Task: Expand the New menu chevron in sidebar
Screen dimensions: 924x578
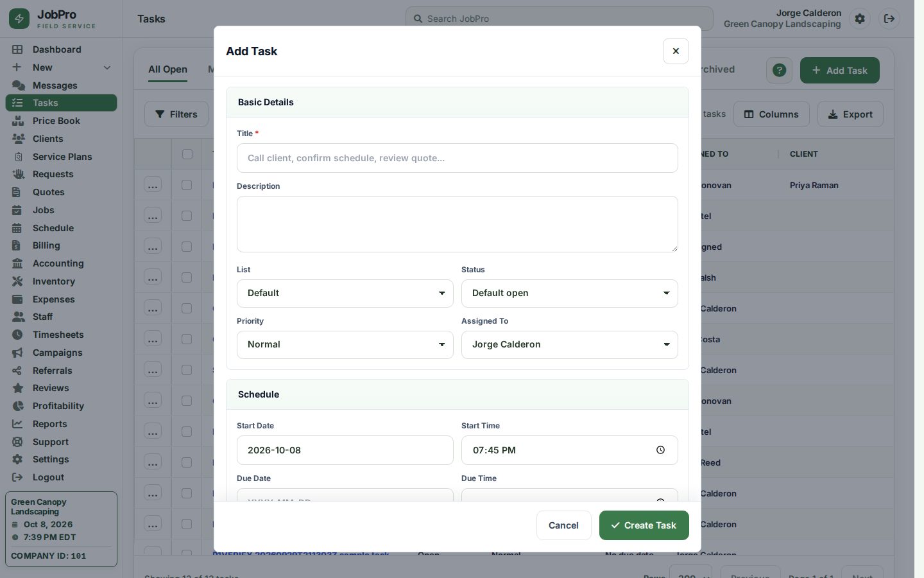Action: (107, 67)
